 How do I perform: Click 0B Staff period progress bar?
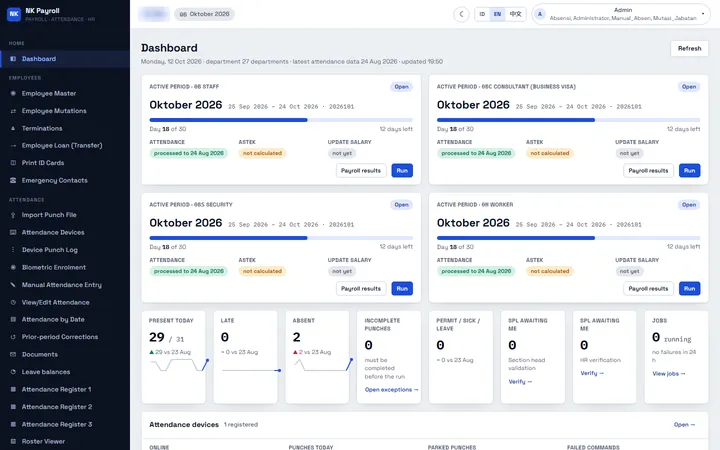(x=281, y=120)
